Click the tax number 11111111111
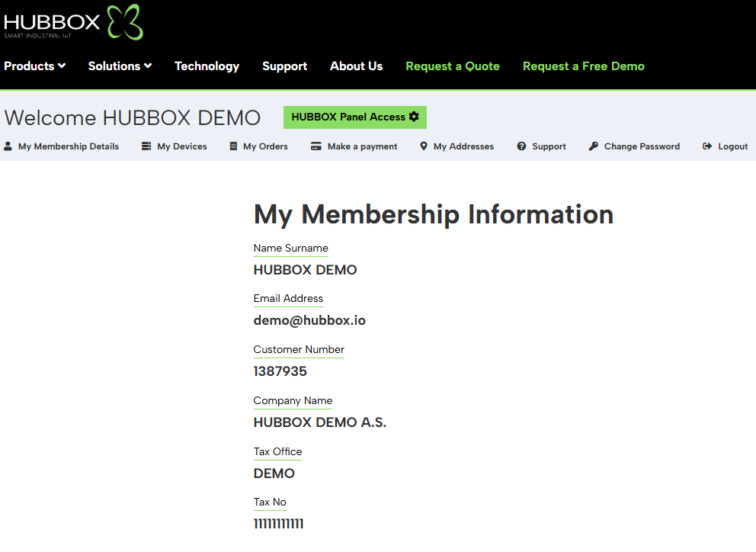 279,524
